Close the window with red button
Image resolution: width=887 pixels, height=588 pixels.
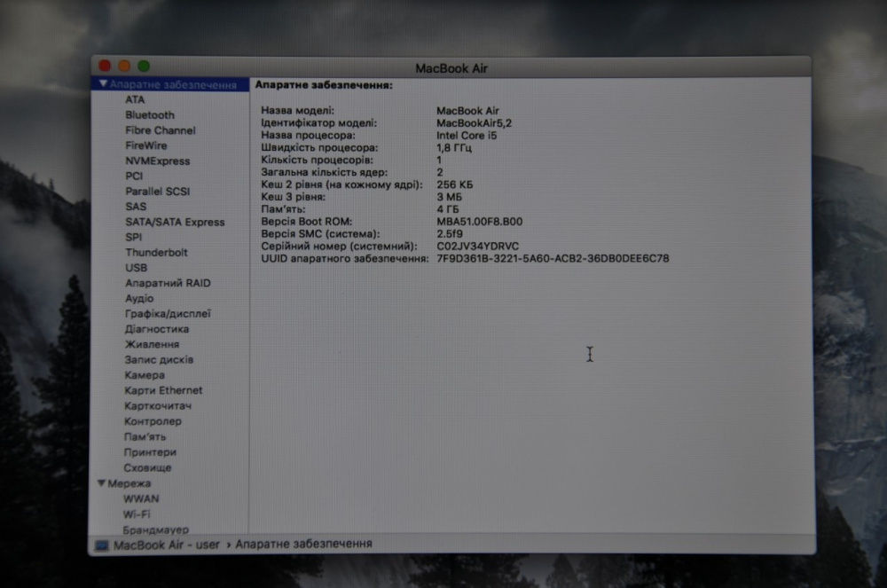[106, 66]
